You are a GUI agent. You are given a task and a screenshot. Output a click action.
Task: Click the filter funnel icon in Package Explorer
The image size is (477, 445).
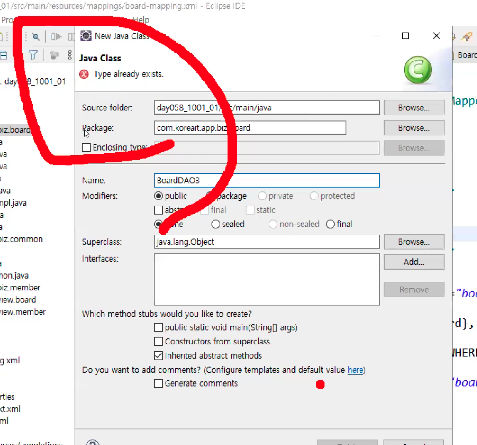point(33,55)
